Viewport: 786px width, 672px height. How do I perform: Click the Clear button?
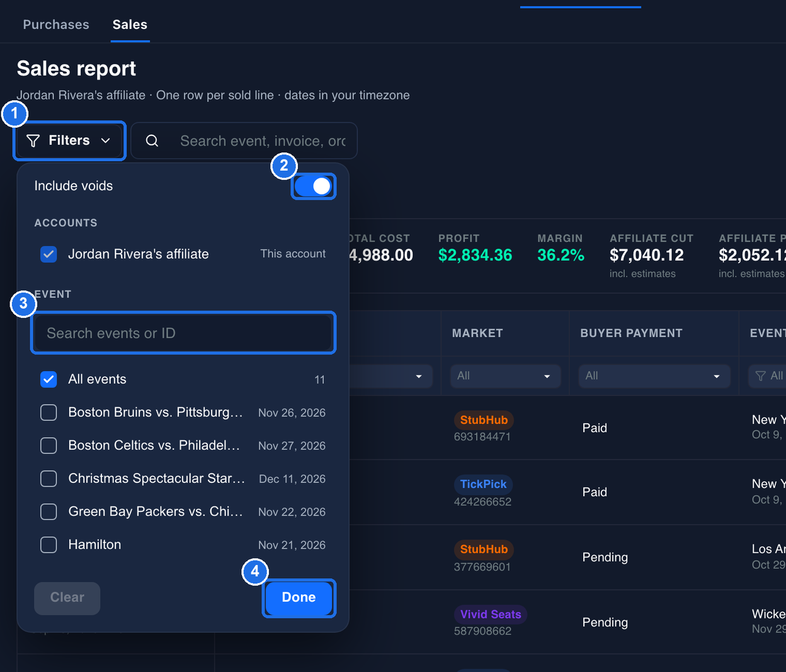coord(67,598)
